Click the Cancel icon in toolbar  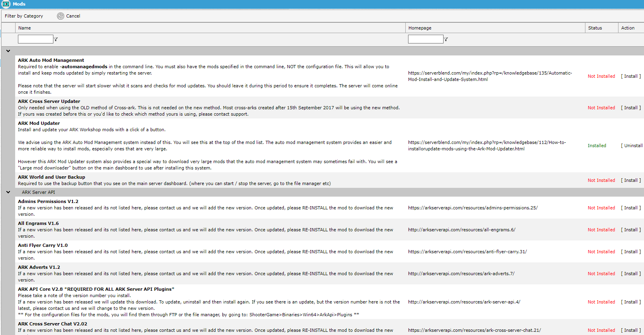tap(61, 16)
